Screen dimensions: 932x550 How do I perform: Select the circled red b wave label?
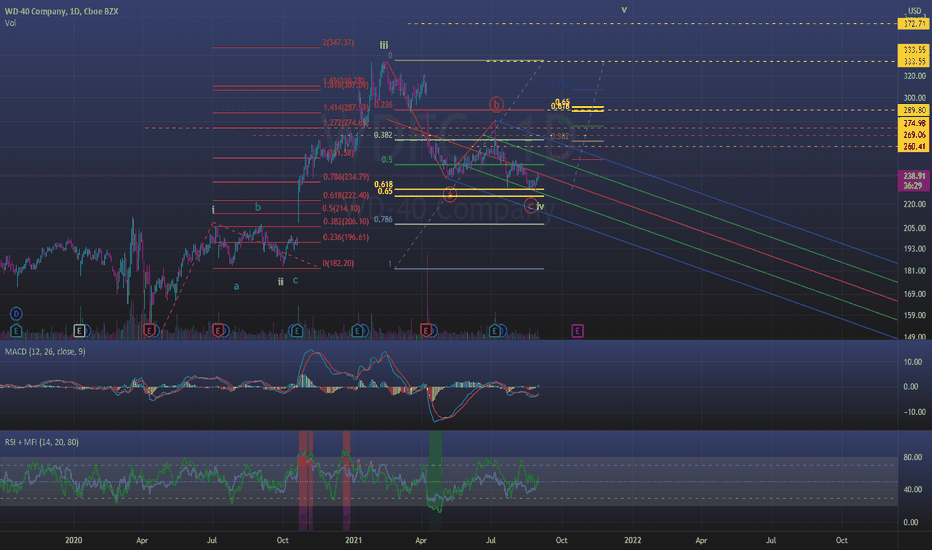[496, 105]
